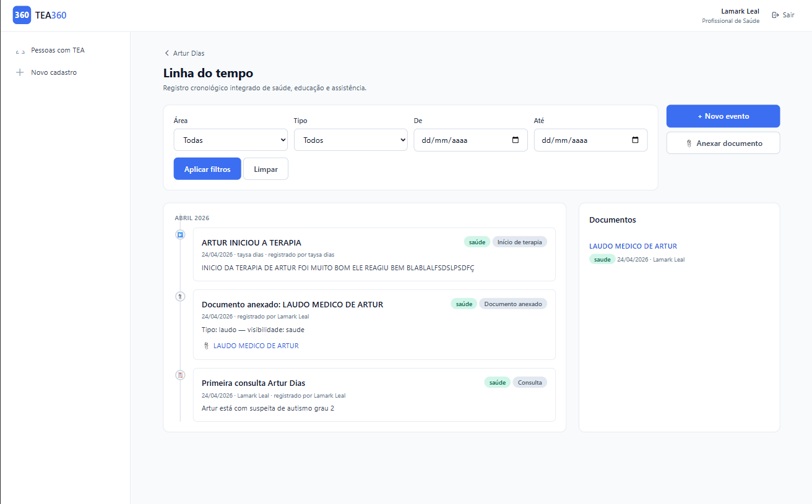This screenshot has width=812, height=504.
Task: Open the calendar picker in Até field
Action: click(635, 140)
